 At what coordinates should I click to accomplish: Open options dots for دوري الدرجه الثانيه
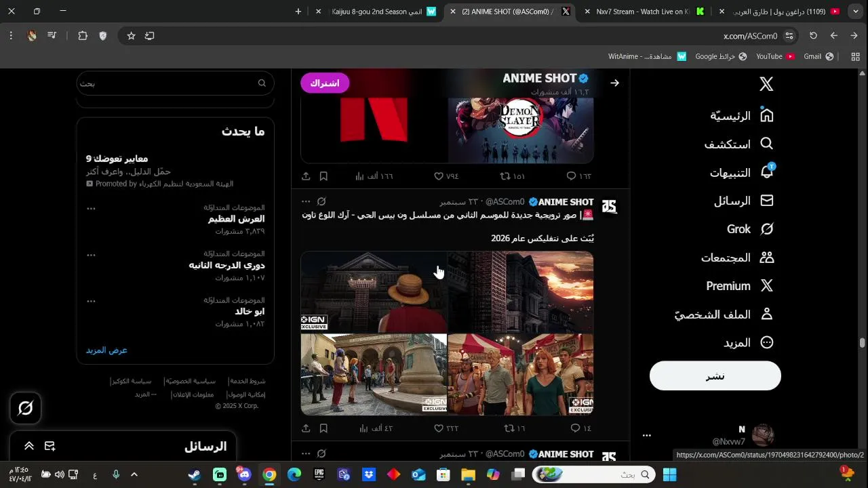[x=91, y=256]
